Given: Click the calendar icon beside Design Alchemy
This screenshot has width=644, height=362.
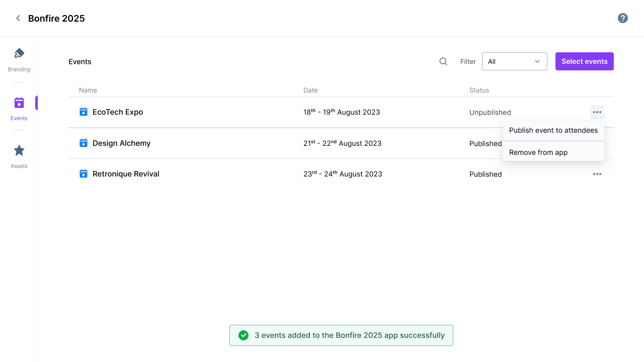Looking at the screenshot, I should (84, 143).
